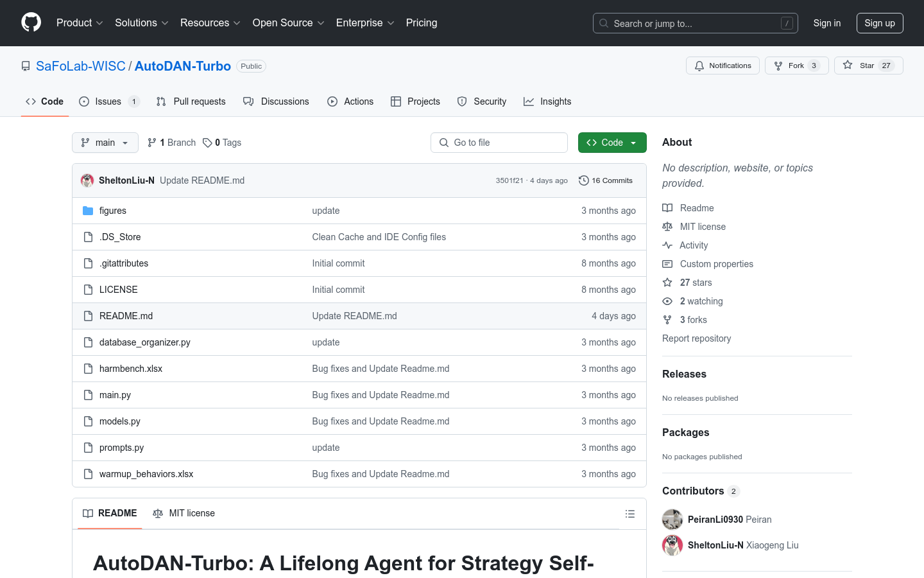This screenshot has height=578, width=924.
Task: Open the main branch selector dropdown
Action: 105,143
